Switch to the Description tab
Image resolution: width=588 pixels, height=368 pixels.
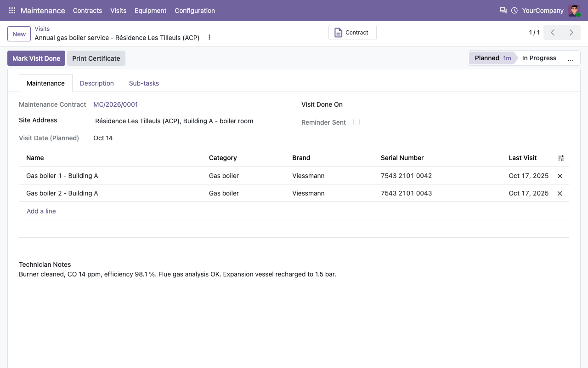click(x=97, y=83)
